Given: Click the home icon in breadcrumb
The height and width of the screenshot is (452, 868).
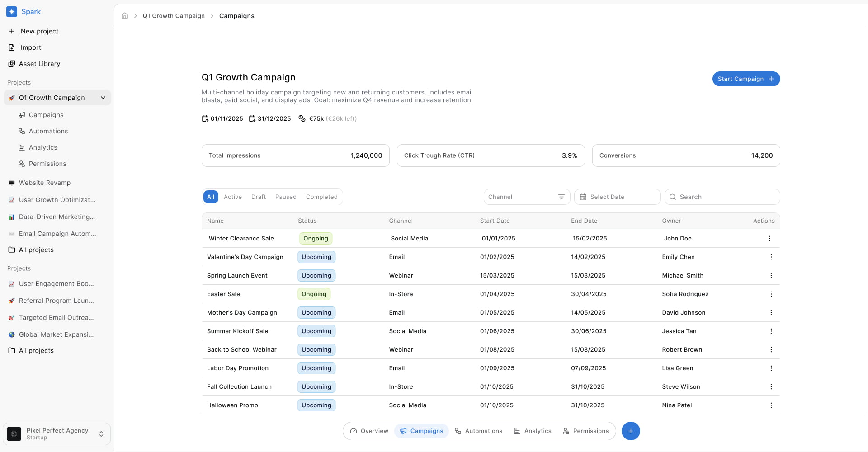Looking at the screenshot, I should (x=125, y=16).
